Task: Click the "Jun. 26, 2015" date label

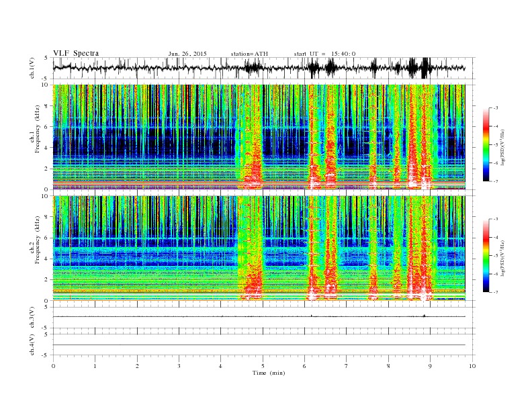Action: point(187,54)
